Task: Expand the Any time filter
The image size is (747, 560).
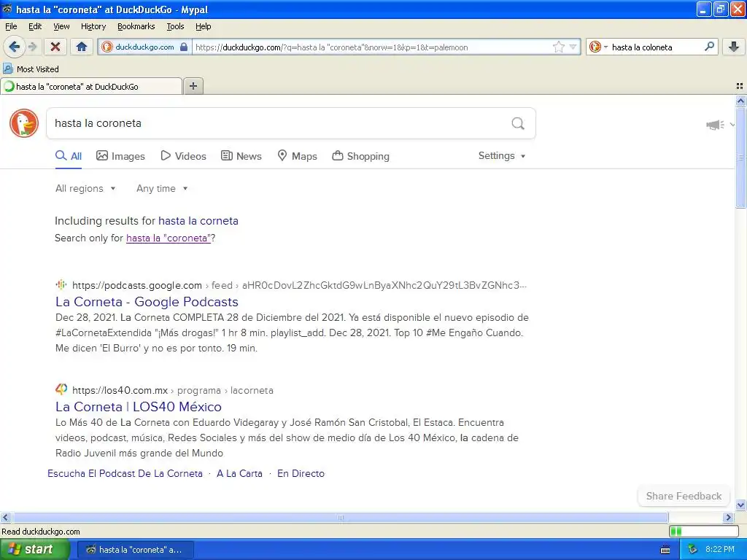Action: click(x=162, y=189)
